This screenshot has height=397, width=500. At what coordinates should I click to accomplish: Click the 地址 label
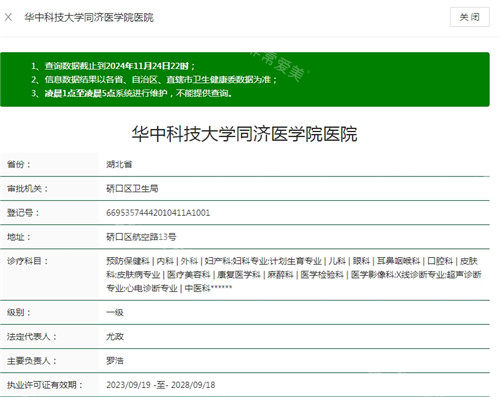19,237
